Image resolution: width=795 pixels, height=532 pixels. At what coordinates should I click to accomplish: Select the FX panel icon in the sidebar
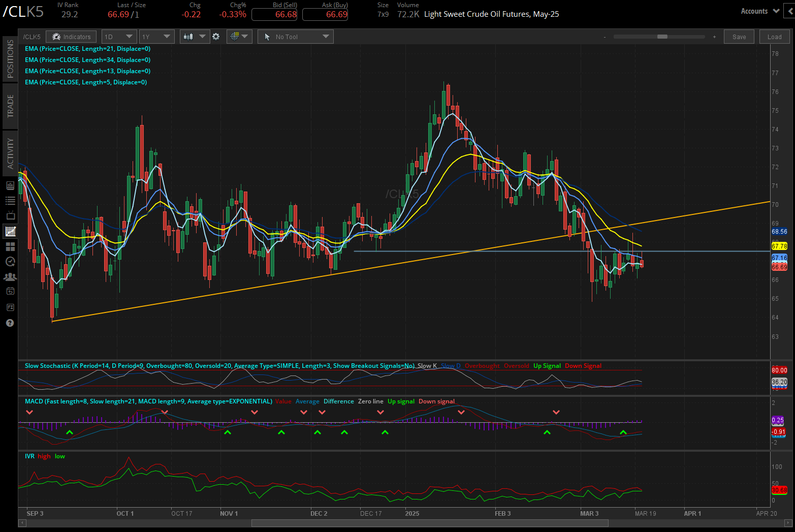point(10,307)
